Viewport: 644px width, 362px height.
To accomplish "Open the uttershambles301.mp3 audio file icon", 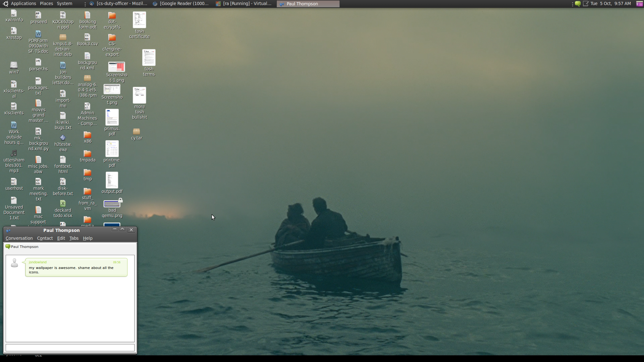I will [14, 154].
